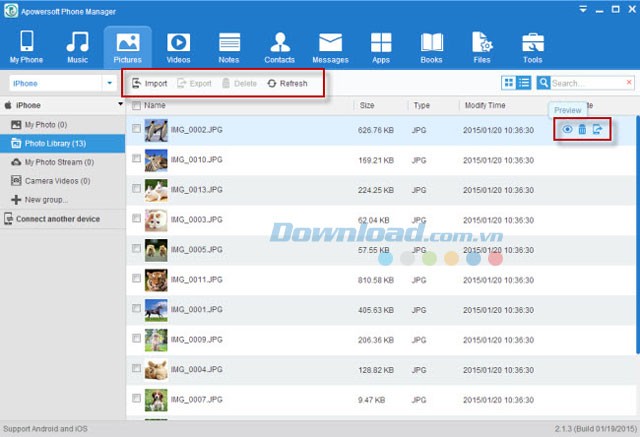
Task: Open the Tools tab
Action: tap(532, 47)
